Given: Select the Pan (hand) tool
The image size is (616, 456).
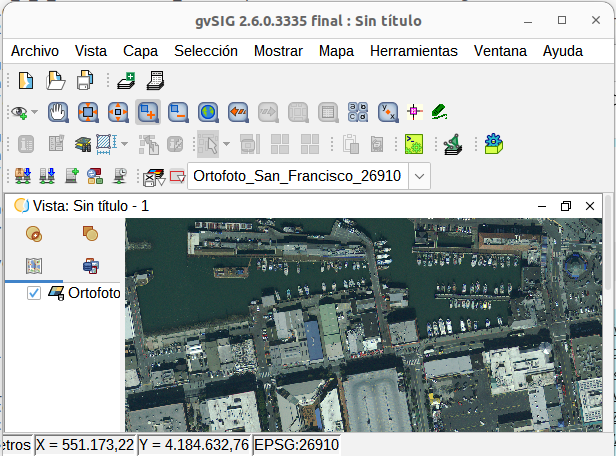Looking at the screenshot, I should [x=58, y=113].
